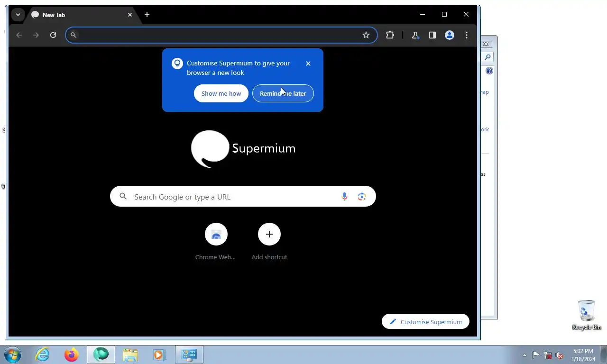This screenshot has width=607, height=364.
Task: Click the Remind me later button
Action: [x=283, y=93]
